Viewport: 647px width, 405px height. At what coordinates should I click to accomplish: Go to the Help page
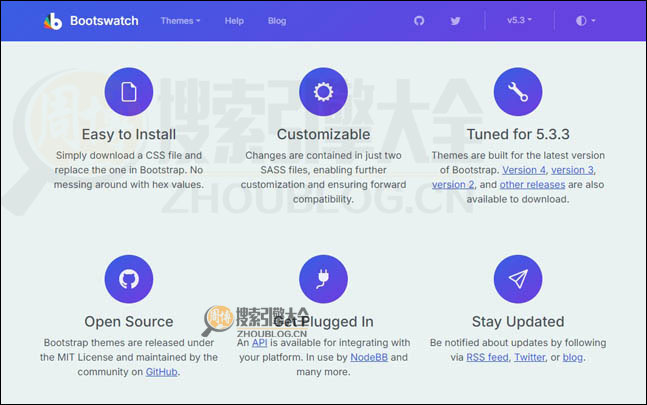(x=234, y=21)
